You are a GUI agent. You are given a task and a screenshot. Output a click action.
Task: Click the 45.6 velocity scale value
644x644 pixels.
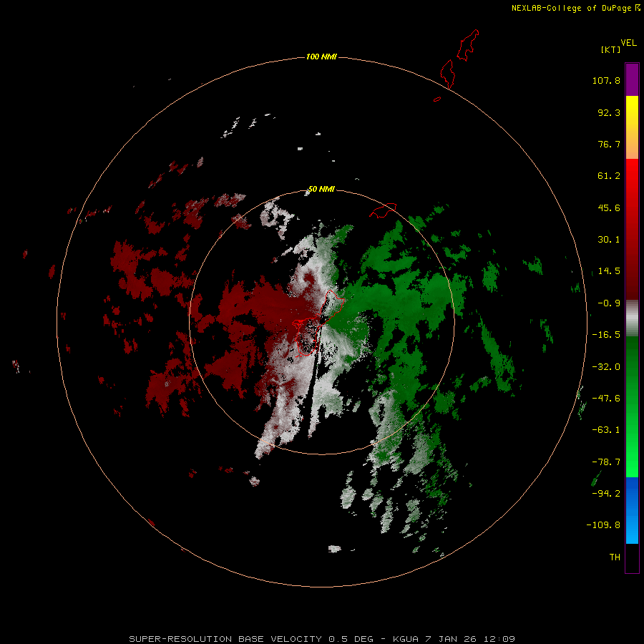tap(609, 208)
